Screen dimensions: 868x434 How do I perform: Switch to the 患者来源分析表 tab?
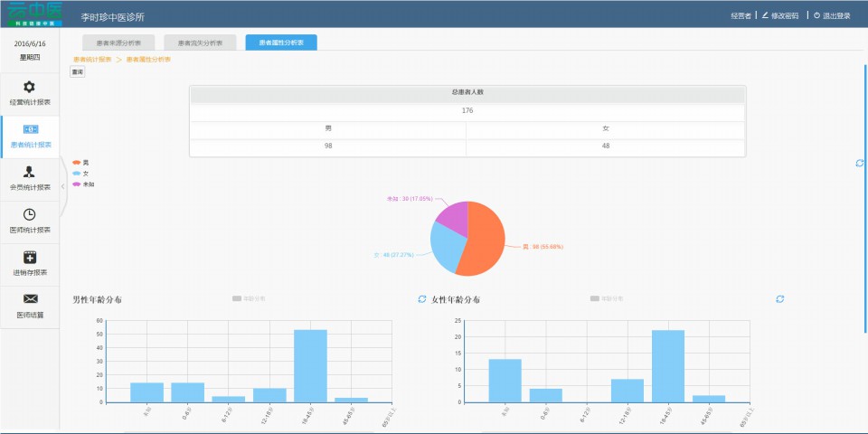click(x=118, y=42)
